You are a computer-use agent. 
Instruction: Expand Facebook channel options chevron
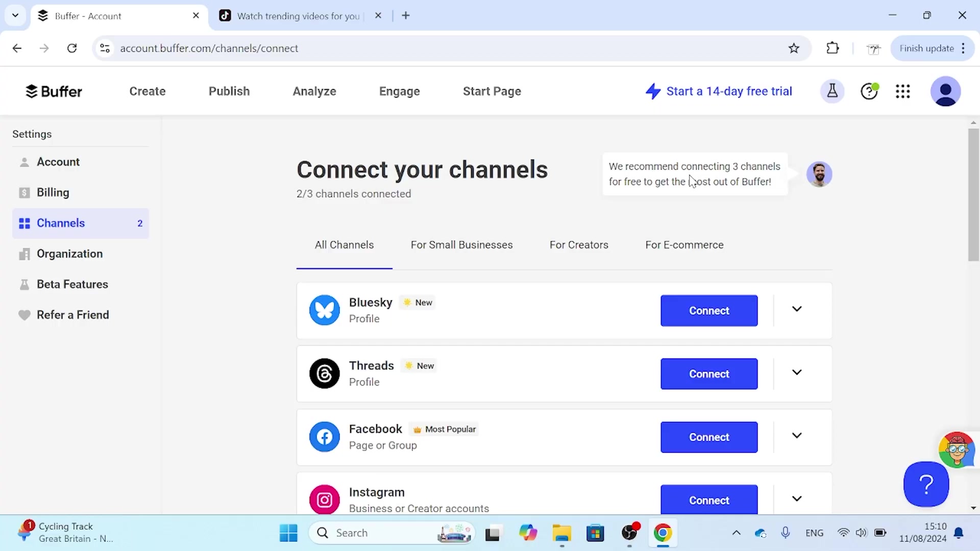point(797,436)
